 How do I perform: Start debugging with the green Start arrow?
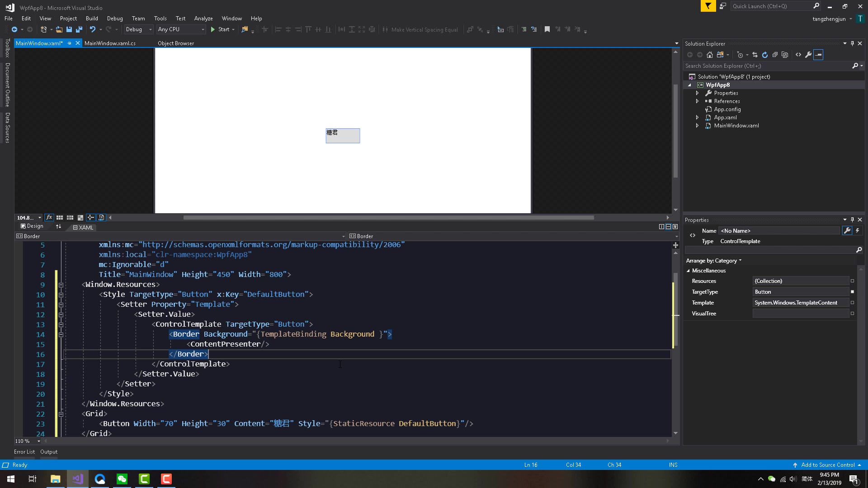coord(212,29)
